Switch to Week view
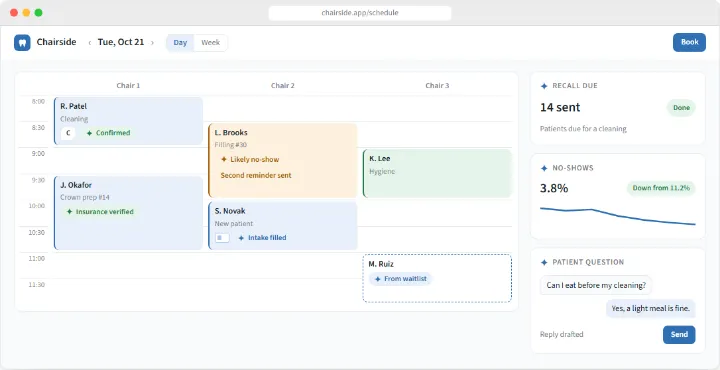 tap(210, 43)
